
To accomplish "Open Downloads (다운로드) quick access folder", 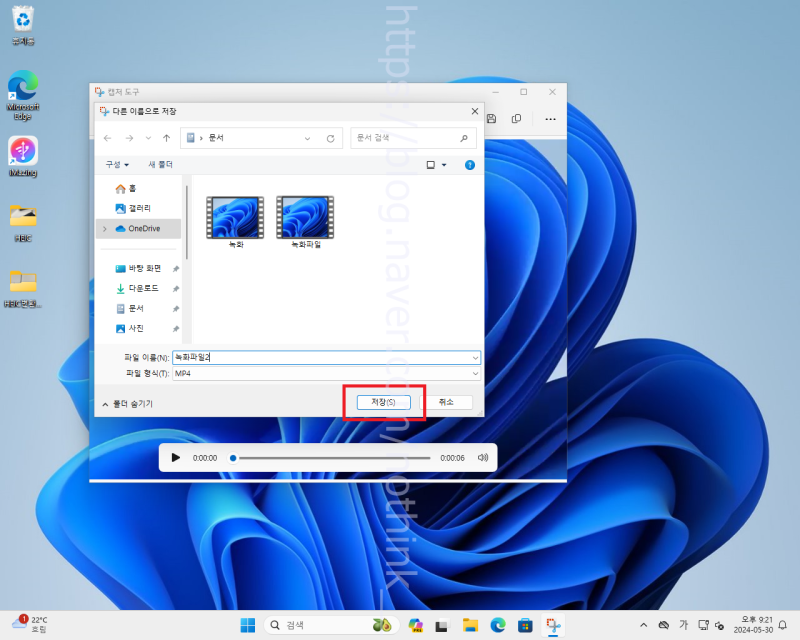I will pos(137,288).
